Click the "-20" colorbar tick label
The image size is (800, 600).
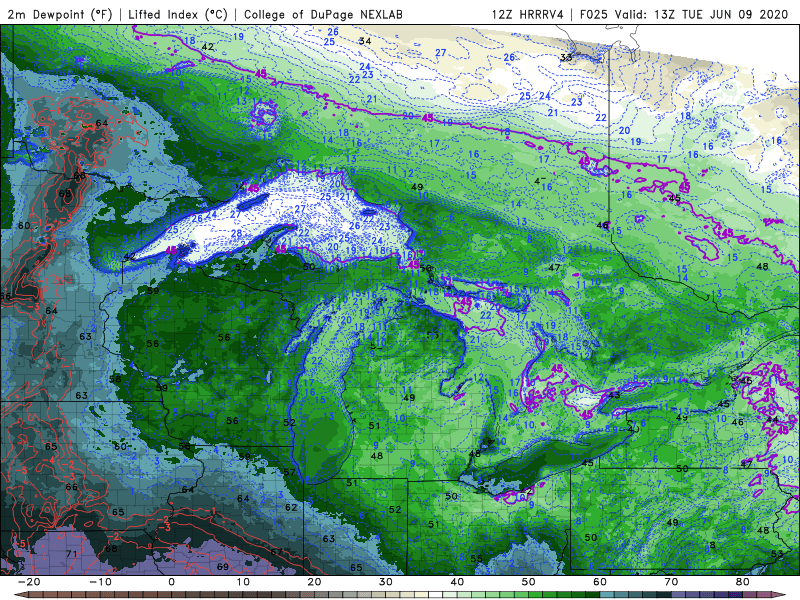pos(29,582)
